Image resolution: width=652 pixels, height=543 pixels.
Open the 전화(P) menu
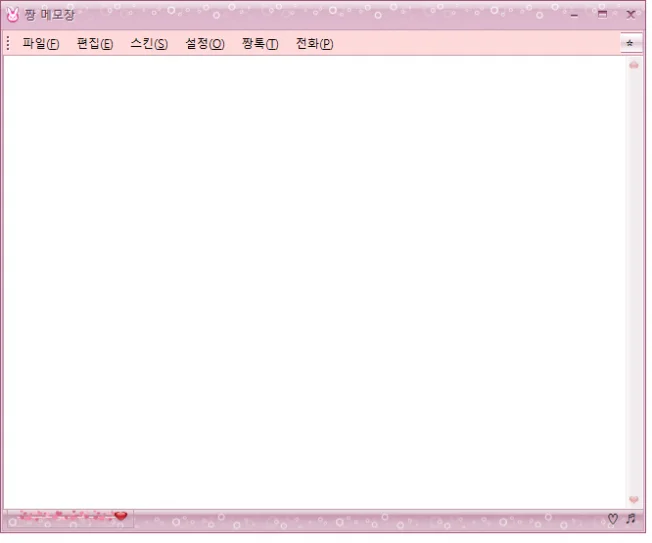click(x=314, y=44)
